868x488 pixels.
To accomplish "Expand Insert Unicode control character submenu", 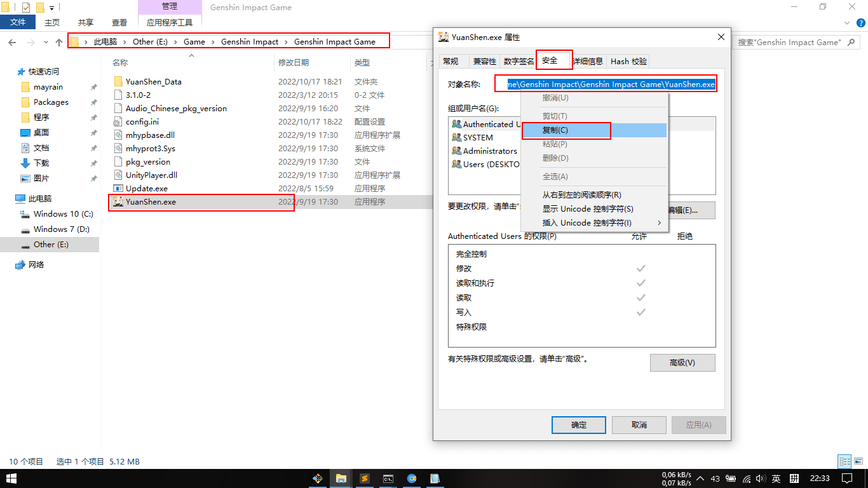I will tap(659, 222).
